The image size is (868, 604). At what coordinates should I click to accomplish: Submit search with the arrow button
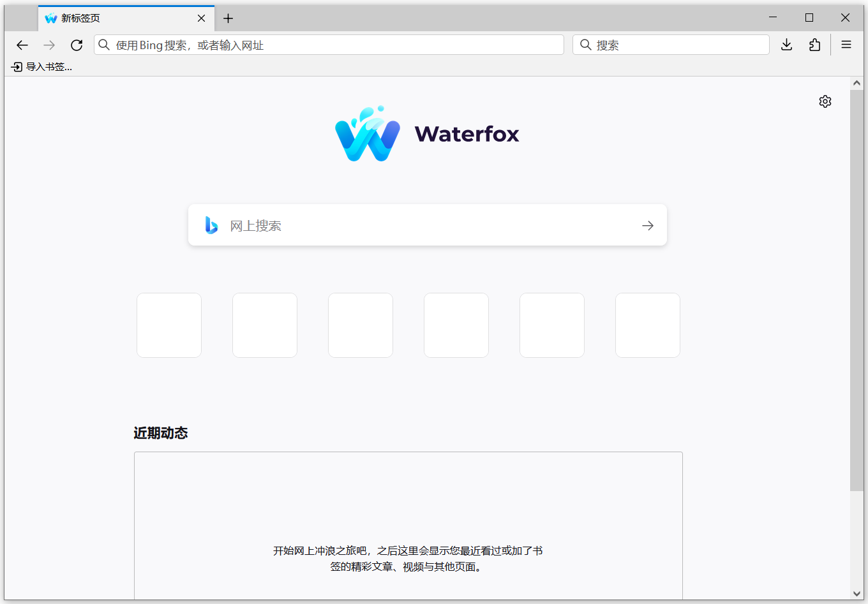pos(648,225)
